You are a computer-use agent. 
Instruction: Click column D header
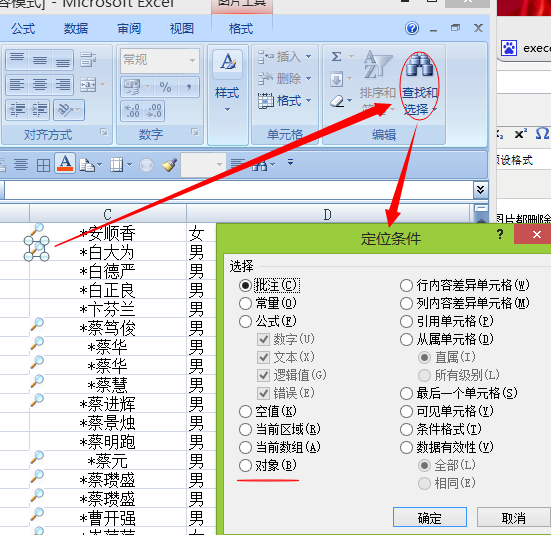328,214
